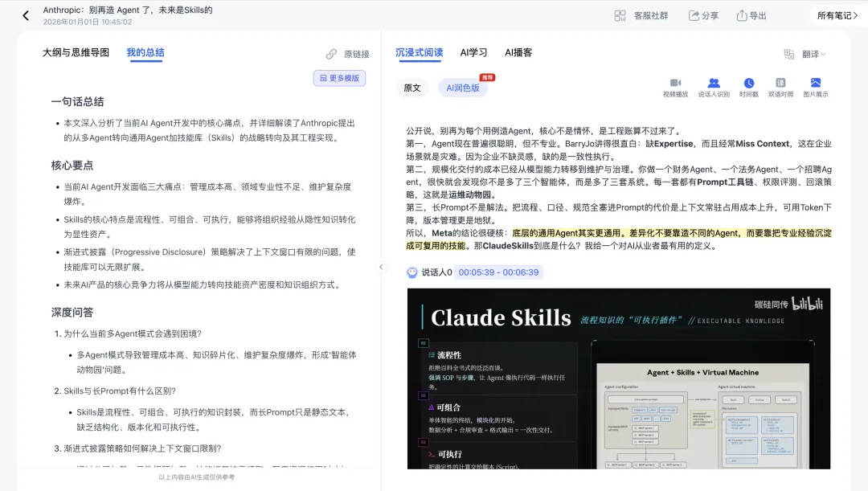Select the 原文 original text option
The image size is (868, 491).
click(412, 88)
